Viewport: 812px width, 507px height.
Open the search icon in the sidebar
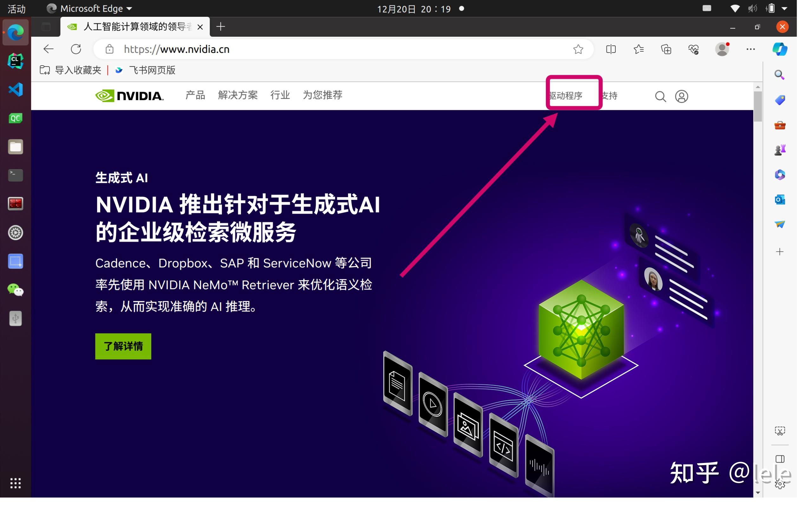[x=780, y=74]
